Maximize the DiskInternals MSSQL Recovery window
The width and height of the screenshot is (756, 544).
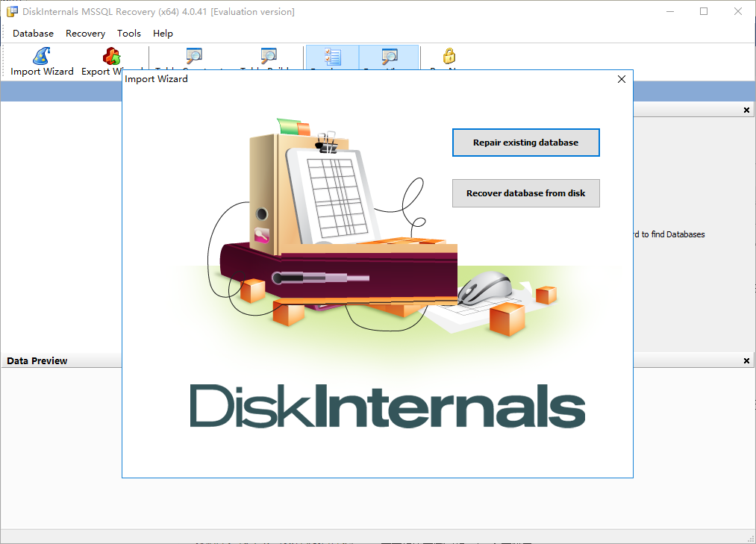point(704,12)
